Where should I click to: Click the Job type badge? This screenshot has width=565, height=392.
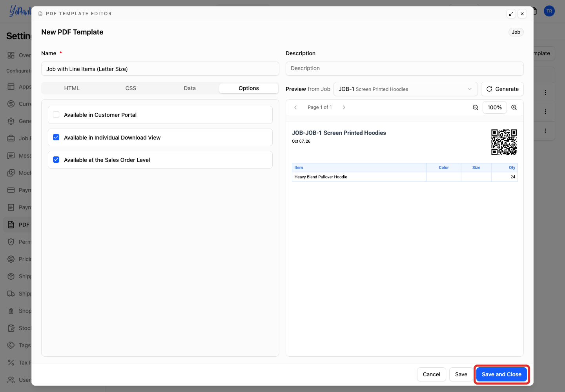[516, 32]
